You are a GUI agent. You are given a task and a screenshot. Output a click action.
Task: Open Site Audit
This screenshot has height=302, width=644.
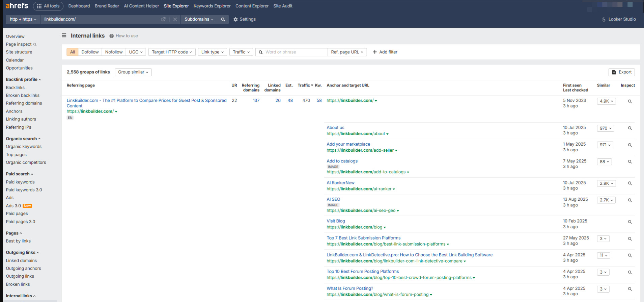pyautogui.click(x=283, y=6)
